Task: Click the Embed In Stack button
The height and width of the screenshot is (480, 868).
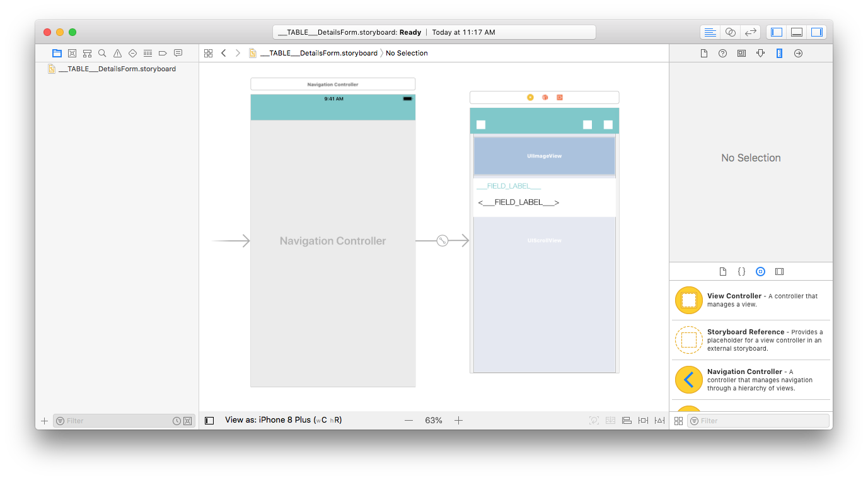Action: tap(610, 420)
